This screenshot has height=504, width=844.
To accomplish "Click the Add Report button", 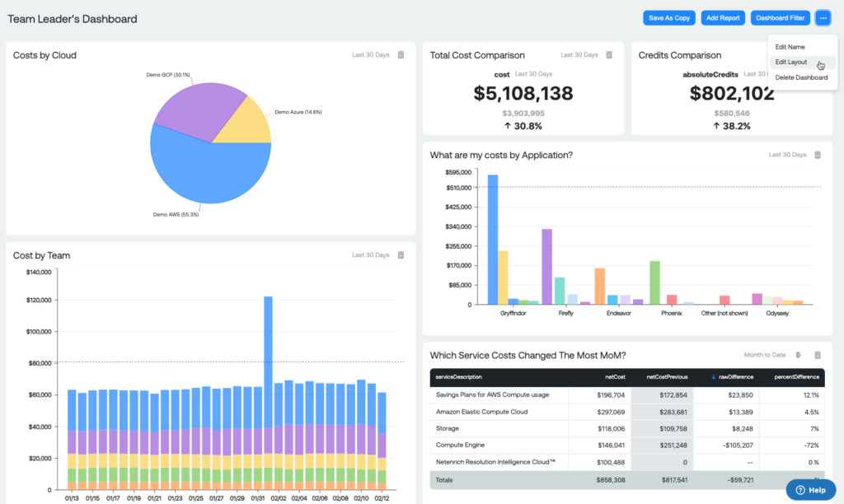I will click(723, 18).
